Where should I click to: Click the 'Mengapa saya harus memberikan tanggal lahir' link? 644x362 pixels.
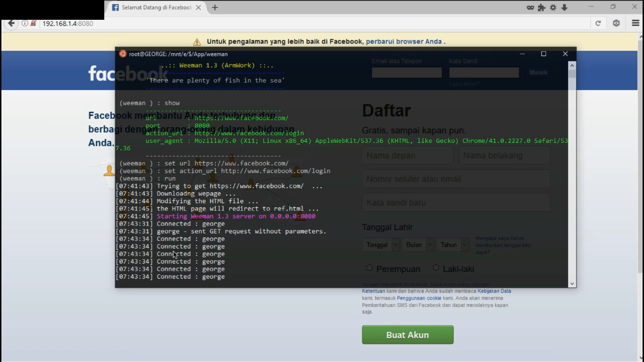[503, 245]
